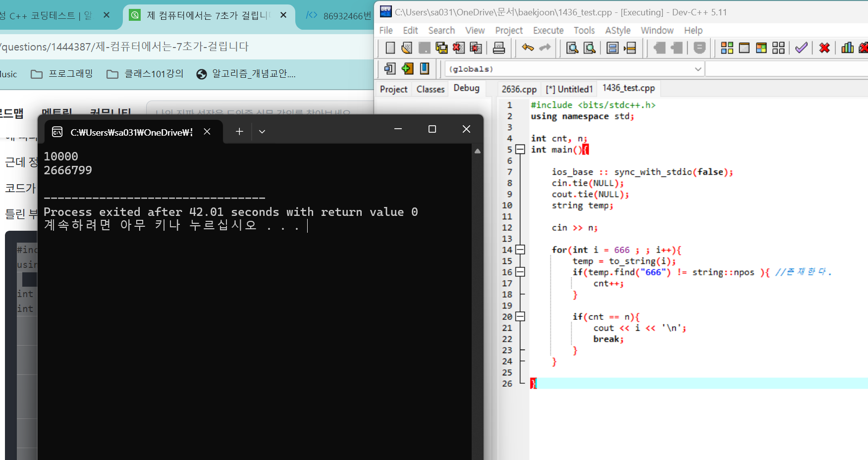Click the Save All toolbar icon
The width and height of the screenshot is (868, 460).
[441, 48]
